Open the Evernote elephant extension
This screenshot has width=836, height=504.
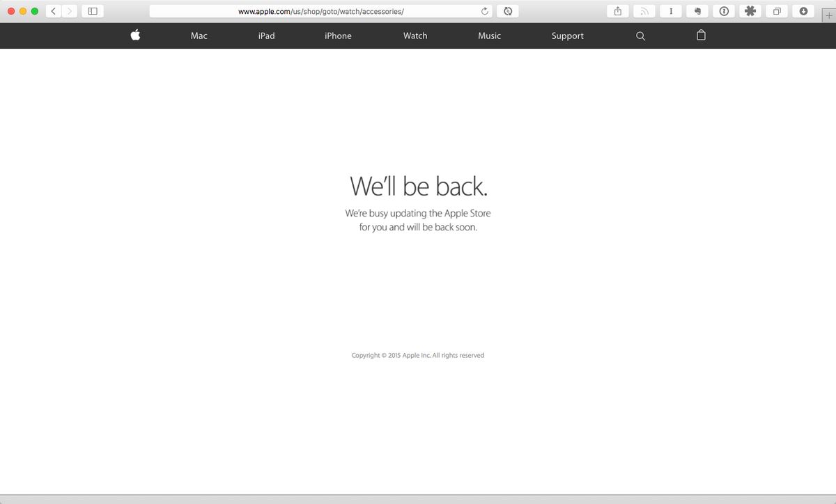point(697,11)
